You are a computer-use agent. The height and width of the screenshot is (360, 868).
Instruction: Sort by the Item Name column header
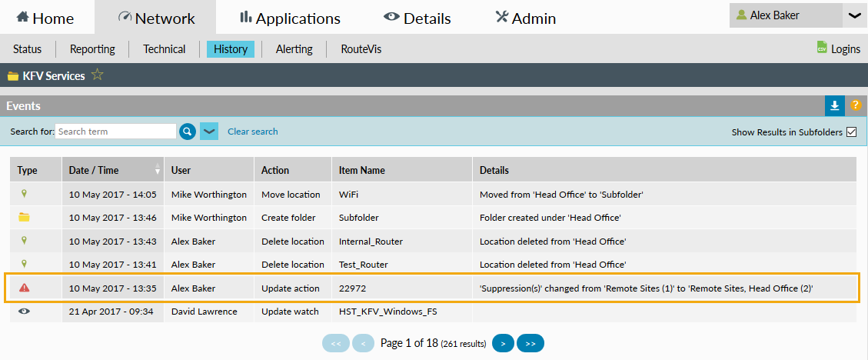coord(402,170)
